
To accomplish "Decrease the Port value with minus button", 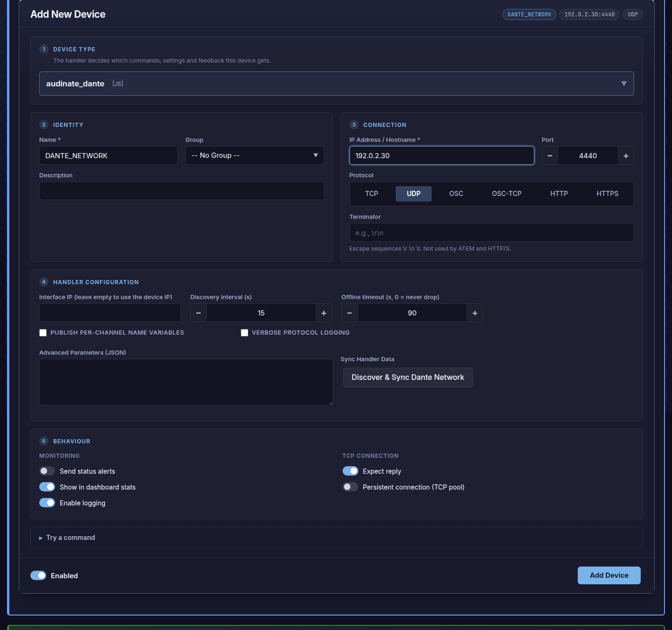I will [550, 155].
